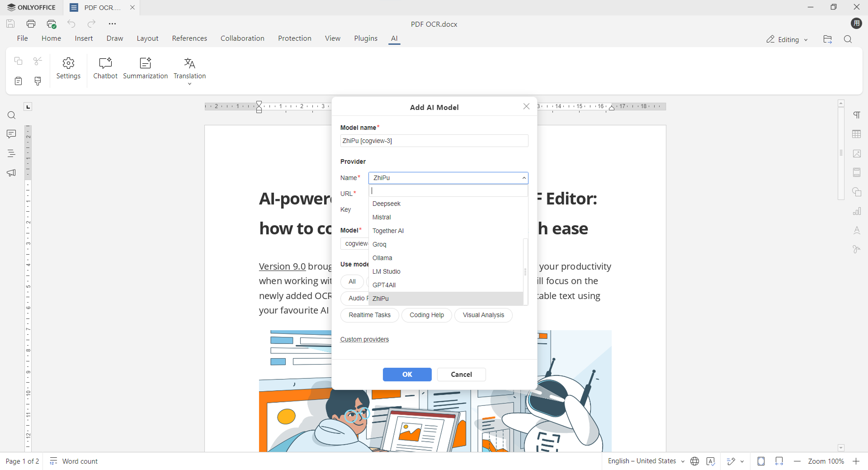Open file location folder icon
The width and height of the screenshot is (868, 470).
coord(827,39)
